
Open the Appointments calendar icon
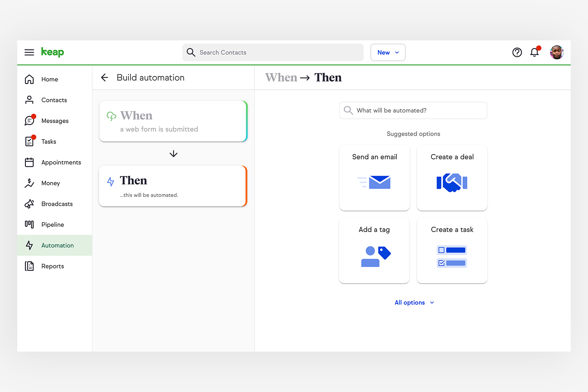(x=29, y=162)
